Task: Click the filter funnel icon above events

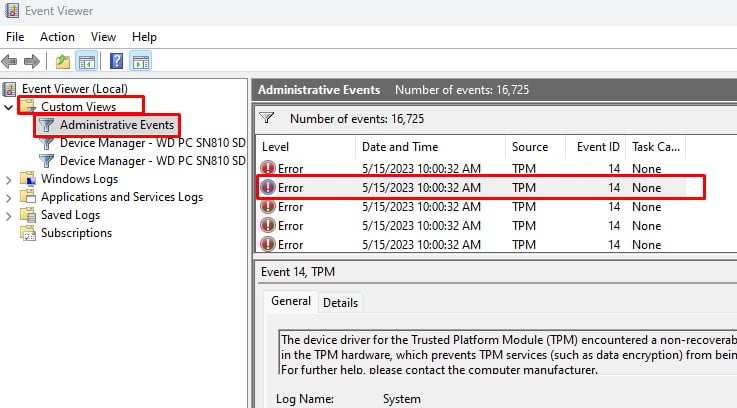Action: 267,118
